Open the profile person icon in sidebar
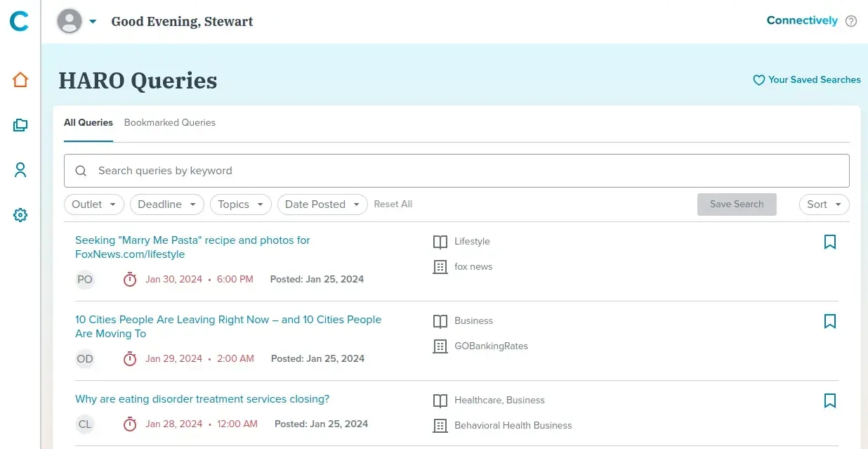The image size is (868, 449). (x=20, y=170)
